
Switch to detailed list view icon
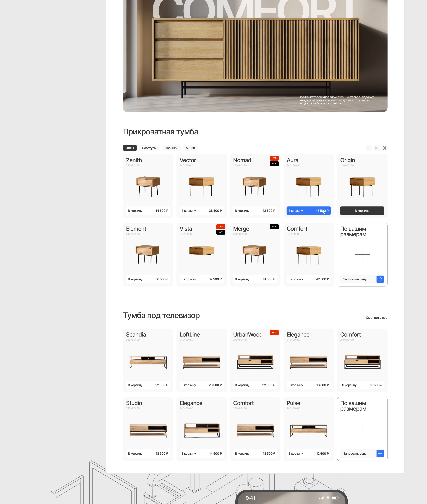[376, 148]
